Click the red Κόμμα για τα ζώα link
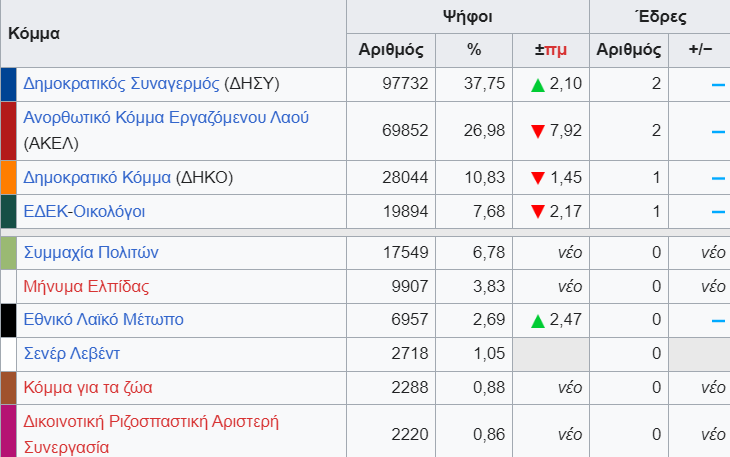 88,387
